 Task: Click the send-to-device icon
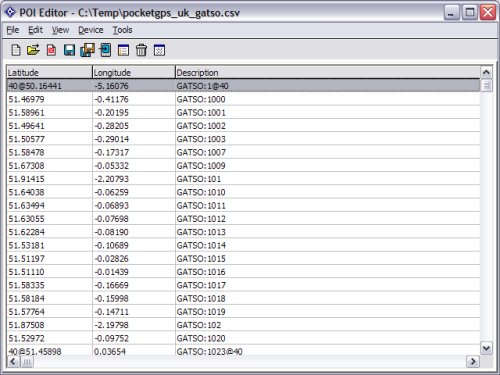[x=105, y=50]
